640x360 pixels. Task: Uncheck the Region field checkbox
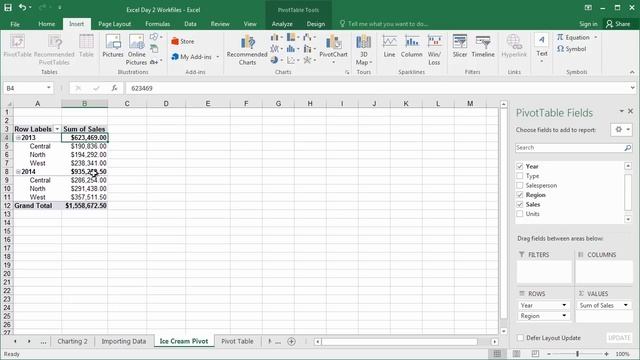[520, 195]
